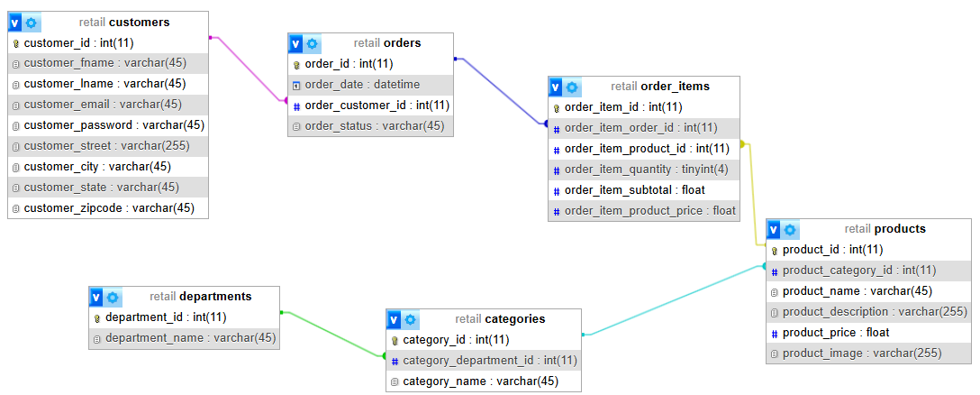Select the product_name : varchar(45) row
The height and width of the screenshot is (395, 980).
(868, 291)
